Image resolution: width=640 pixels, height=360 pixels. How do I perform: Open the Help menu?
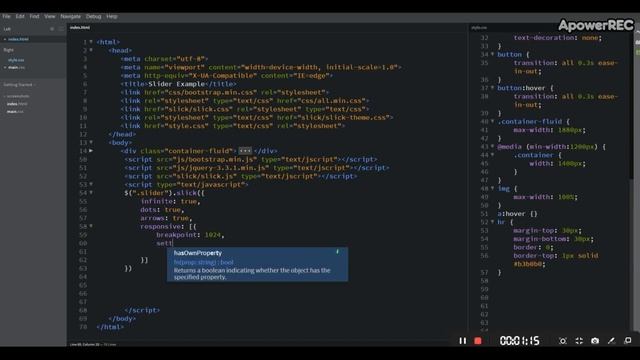point(112,17)
